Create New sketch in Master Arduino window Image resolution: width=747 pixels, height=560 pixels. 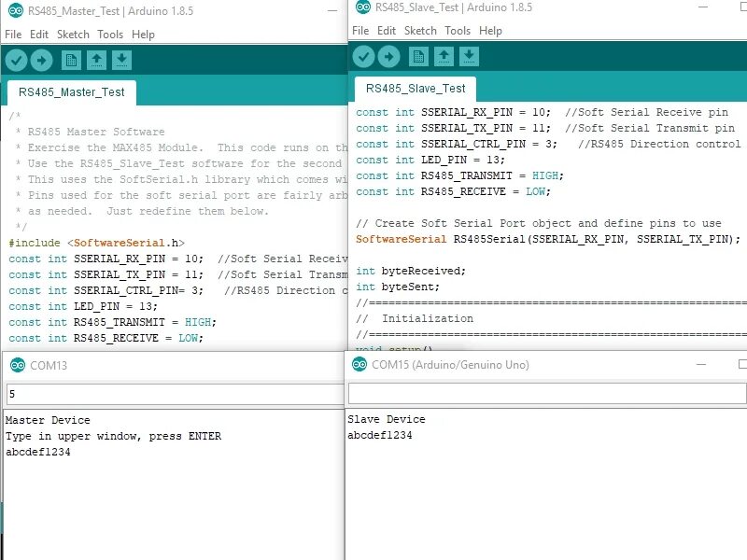click(x=71, y=60)
